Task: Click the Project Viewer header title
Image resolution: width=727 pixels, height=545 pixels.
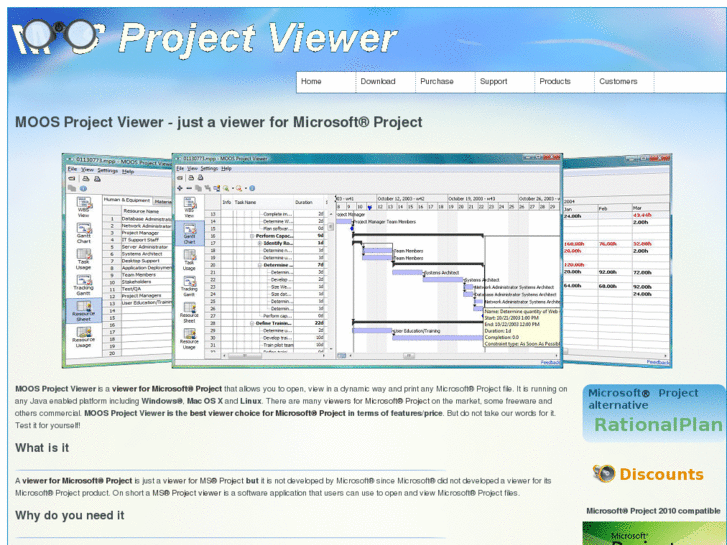Action: click(x=258, y=38)
